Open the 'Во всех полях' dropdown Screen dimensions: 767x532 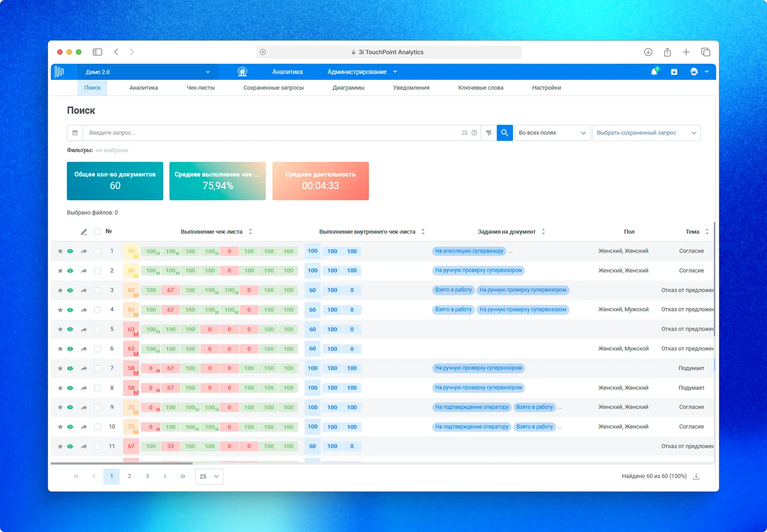tap(552, 133)
